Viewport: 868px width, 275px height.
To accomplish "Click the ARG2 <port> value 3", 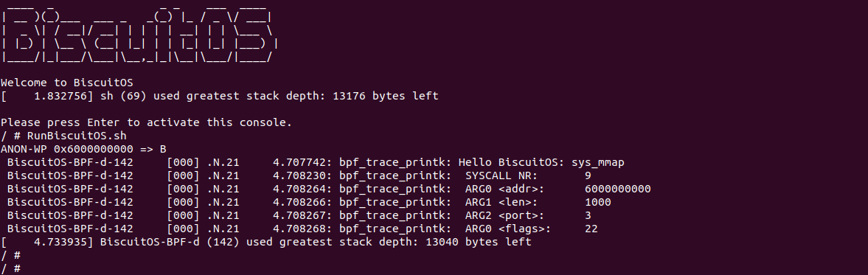I will tap(588, 216).
